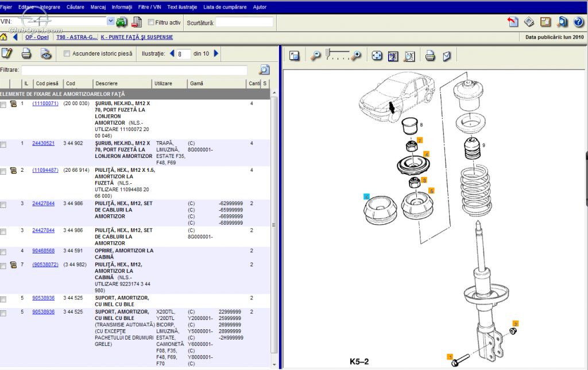Follow the OP - Opel breadcrumb link
The image size is (588, 370).
click(x=37, y=37)
